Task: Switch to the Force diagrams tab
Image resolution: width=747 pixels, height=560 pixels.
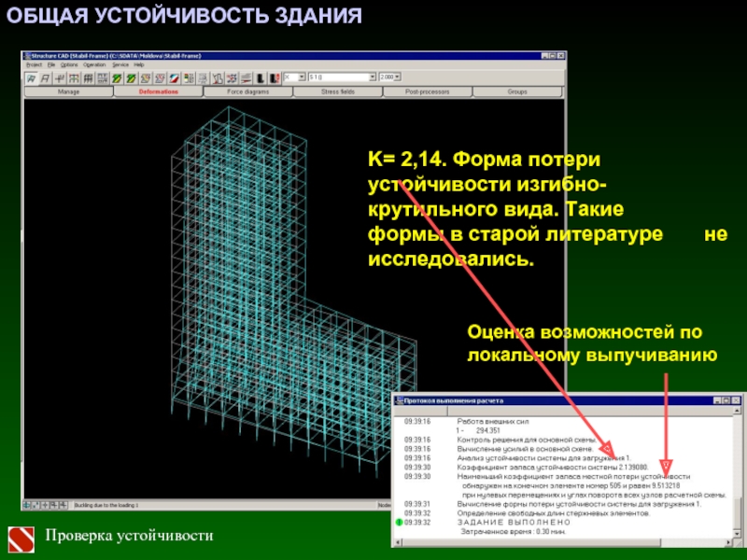Action: tap(247, 92)
